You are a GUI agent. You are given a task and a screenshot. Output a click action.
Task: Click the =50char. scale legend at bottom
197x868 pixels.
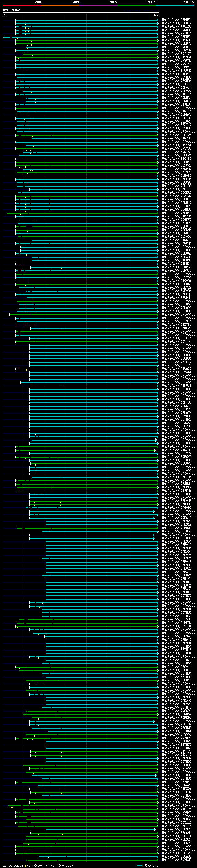148,866
